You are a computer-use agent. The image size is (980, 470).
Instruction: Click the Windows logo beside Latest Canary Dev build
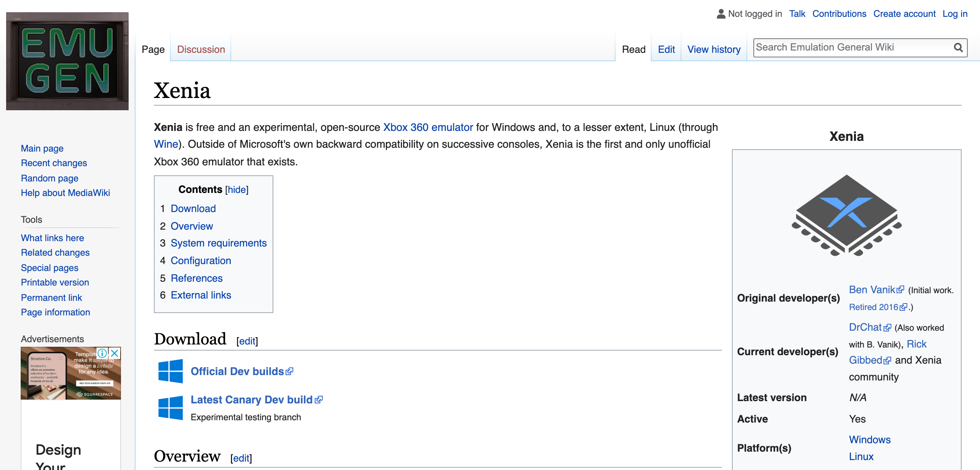[x=171, y=408]
